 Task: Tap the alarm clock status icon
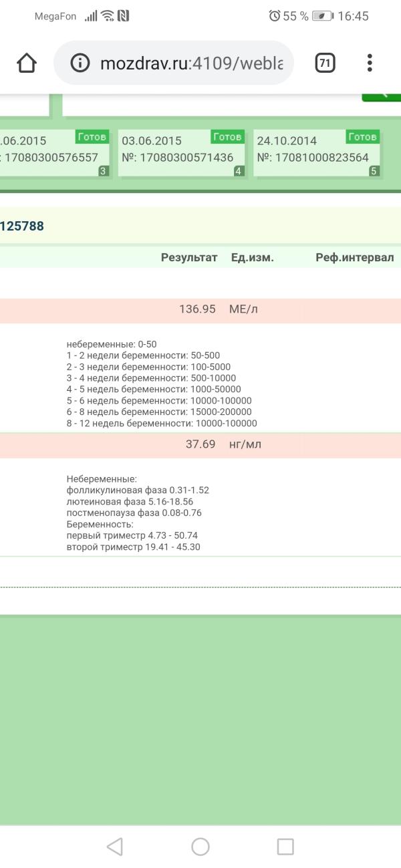pos(274,16)
